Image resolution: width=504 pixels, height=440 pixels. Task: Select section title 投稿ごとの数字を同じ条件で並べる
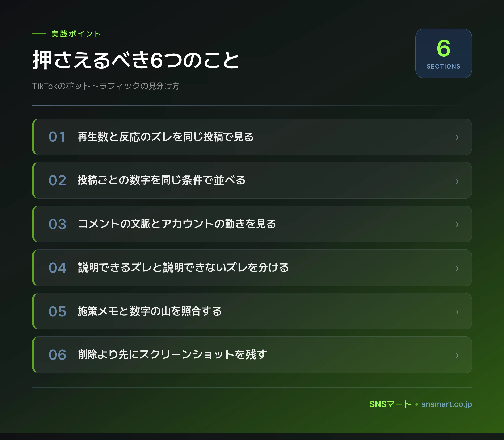point(161,180)
